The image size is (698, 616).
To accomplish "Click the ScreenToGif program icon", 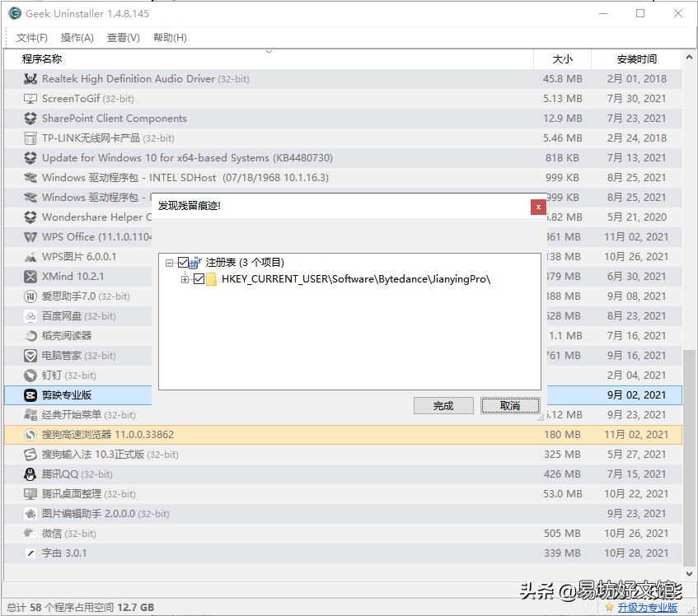I will [30, 99].
